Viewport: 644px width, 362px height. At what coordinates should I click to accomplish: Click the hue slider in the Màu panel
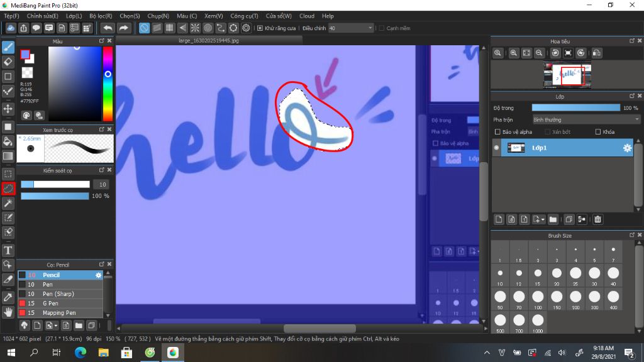(x=108, y=84)
